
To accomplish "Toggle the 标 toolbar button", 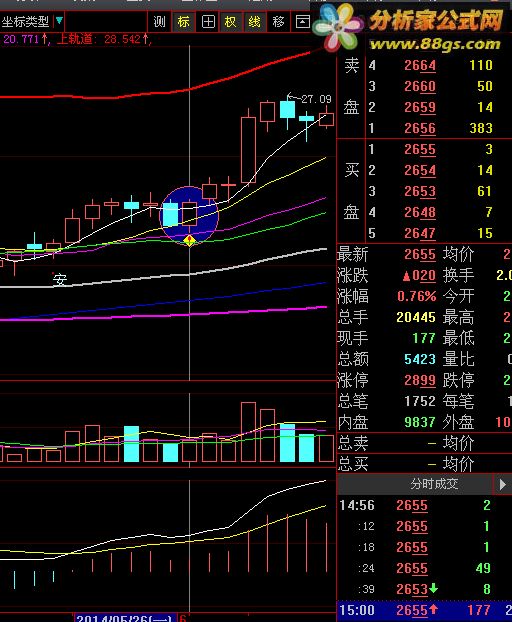I will click(184, 21).
